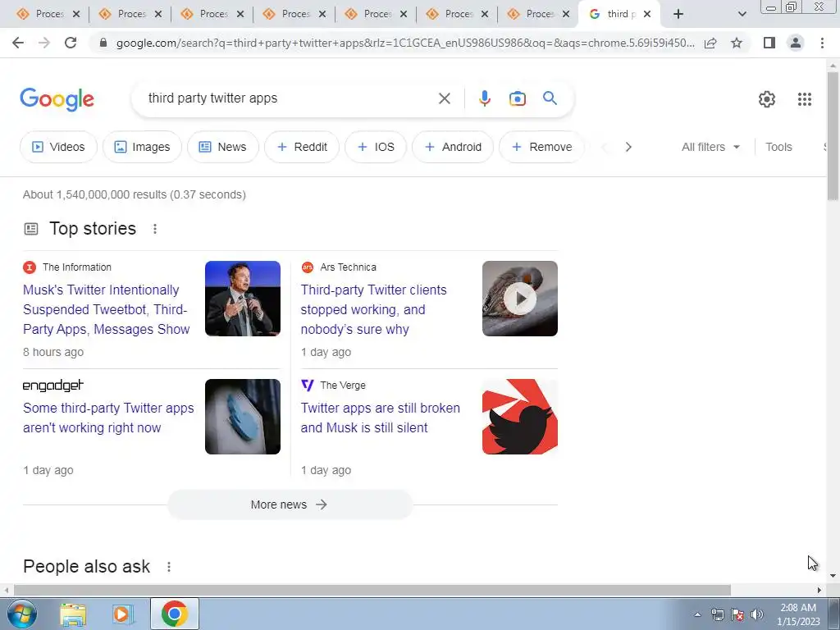Go back using the browser back arrow
The image size is (840, 630).
click(x=18, y=43)
